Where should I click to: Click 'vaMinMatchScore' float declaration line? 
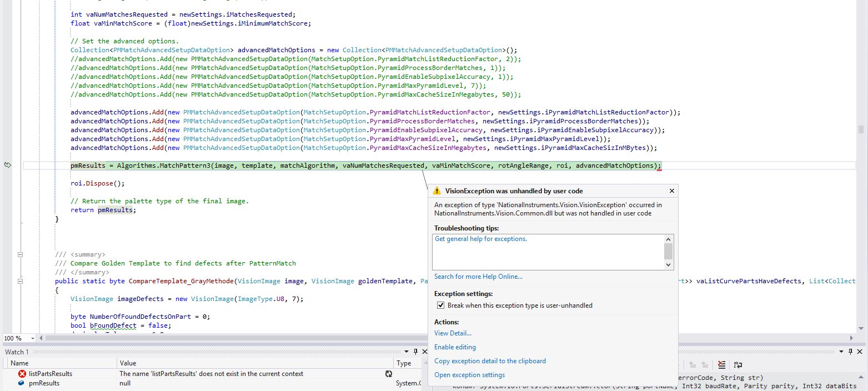pos(191,23)
